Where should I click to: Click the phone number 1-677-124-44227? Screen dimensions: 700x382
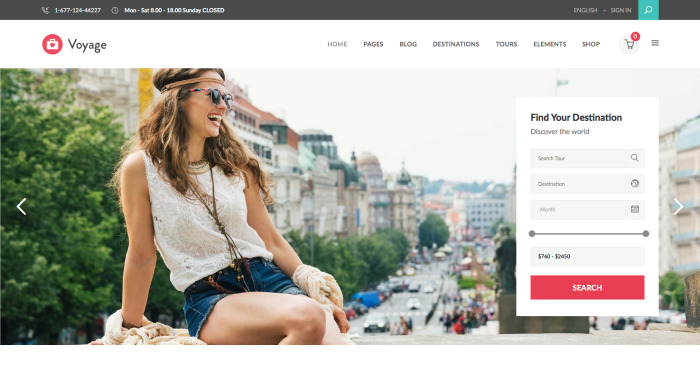78,10
